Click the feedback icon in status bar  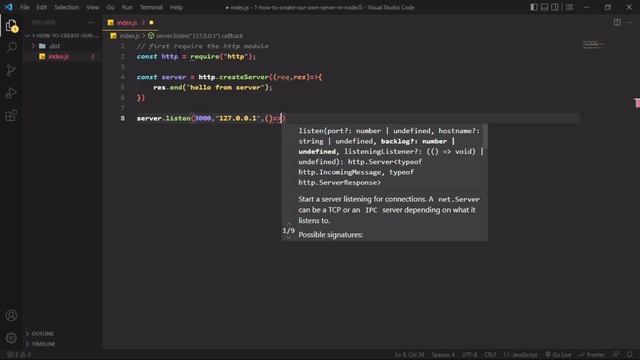(x=616, y=354)
